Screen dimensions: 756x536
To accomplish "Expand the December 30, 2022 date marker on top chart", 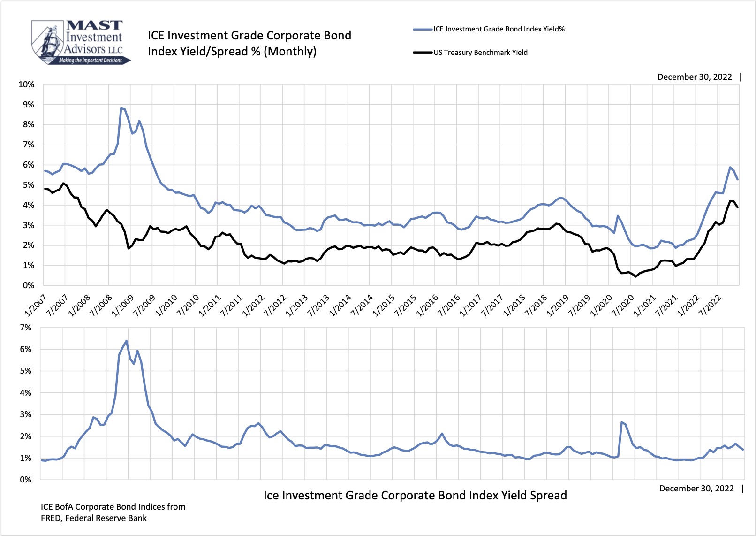I will coord(695,77).
